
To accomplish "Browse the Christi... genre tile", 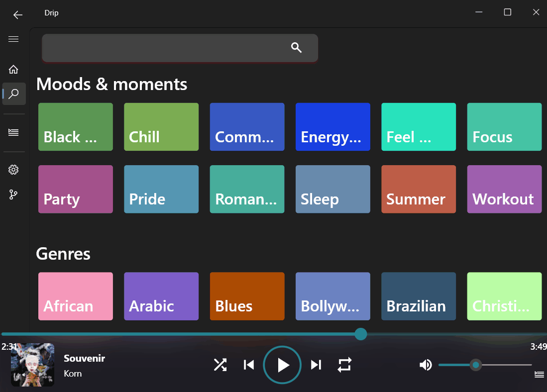I will 504,296.
